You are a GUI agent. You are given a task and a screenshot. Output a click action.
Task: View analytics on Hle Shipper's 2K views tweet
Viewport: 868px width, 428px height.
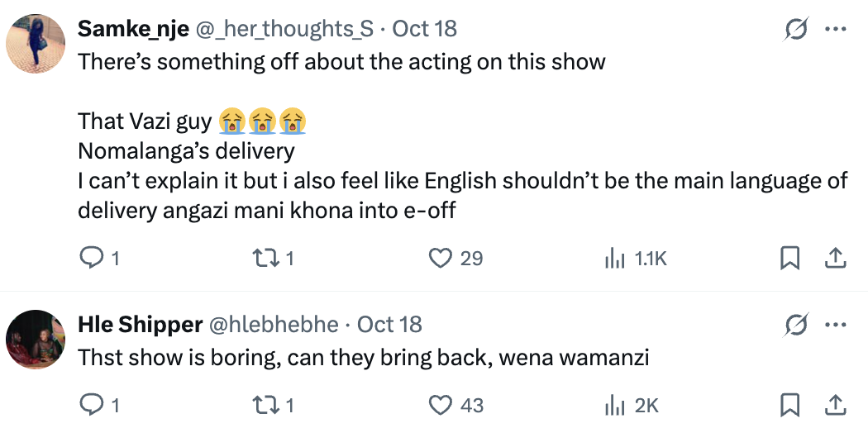tap(613, 405)
